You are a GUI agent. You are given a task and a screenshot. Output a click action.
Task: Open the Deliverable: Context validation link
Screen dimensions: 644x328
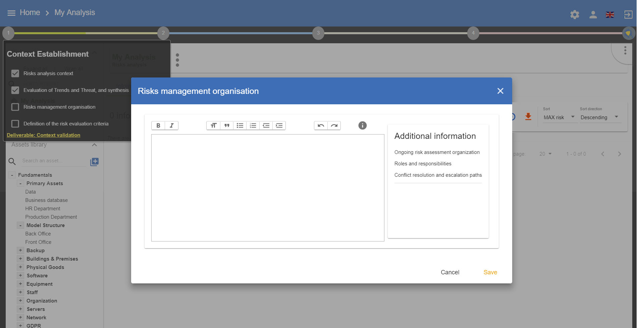[x=44, y=135]
